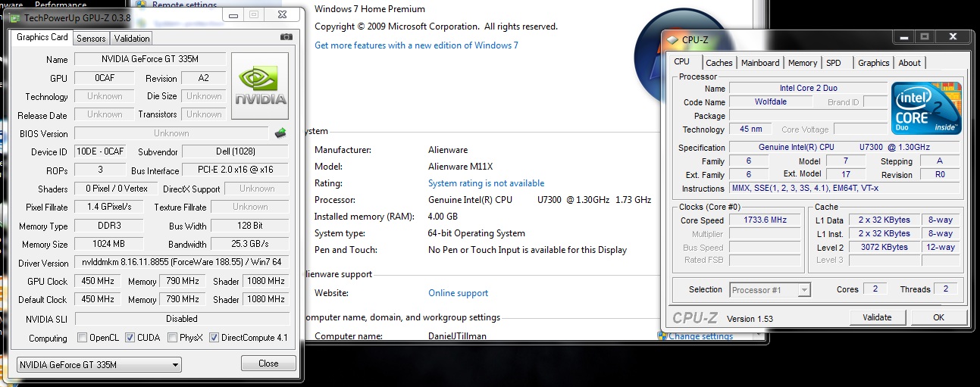This screenshot has width=980, height=387.
Task: Click the Ext. Model value 17
Action: click(844, 175)
